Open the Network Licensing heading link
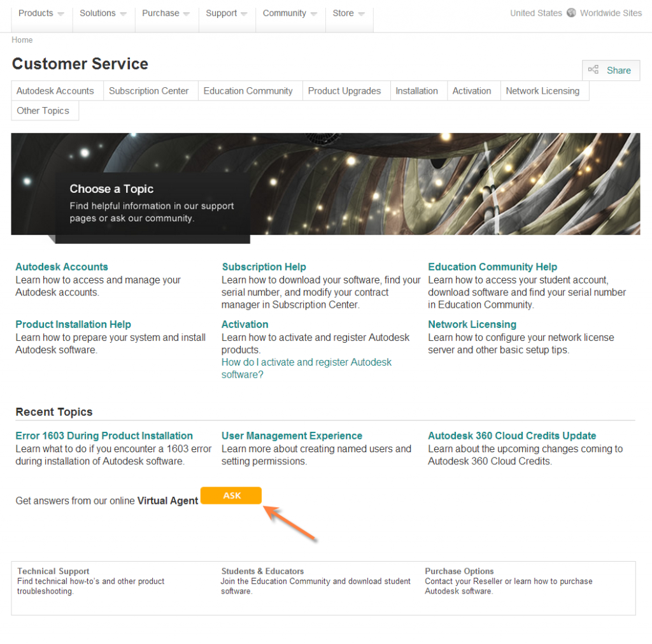Screen dimensions: 652x644 [472, 324]
